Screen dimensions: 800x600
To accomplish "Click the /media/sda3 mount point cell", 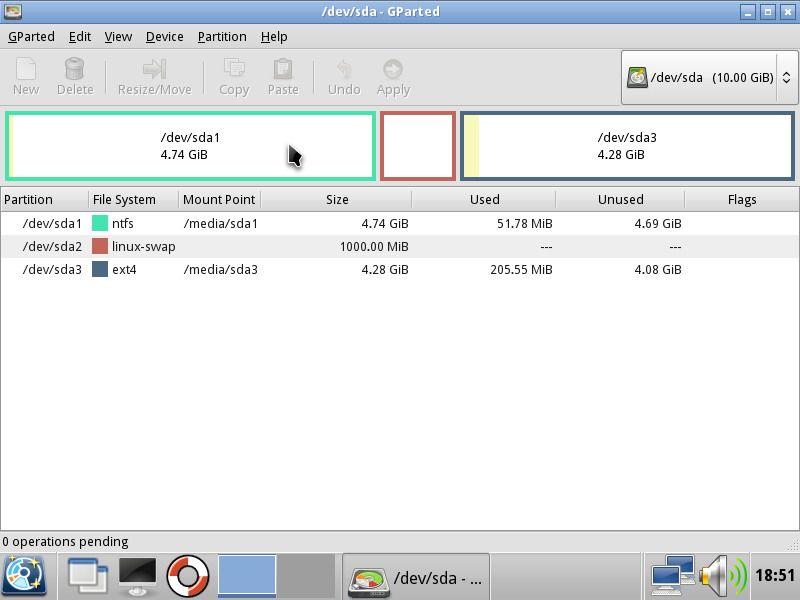I will click(x=220, y=269).
